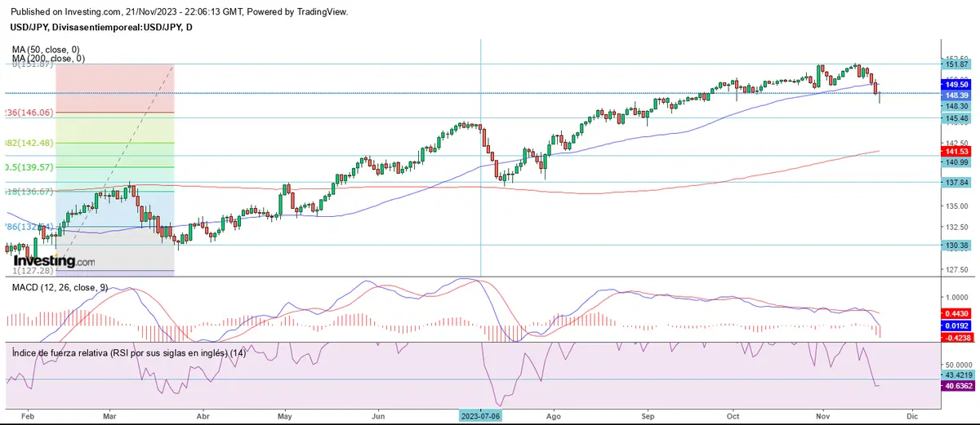Click the 0.382 (142.48) Fibonacci label

coord(29,143)
